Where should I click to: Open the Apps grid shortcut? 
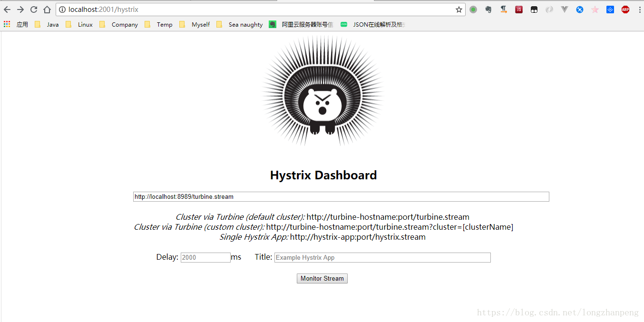(x=16, y=24)
